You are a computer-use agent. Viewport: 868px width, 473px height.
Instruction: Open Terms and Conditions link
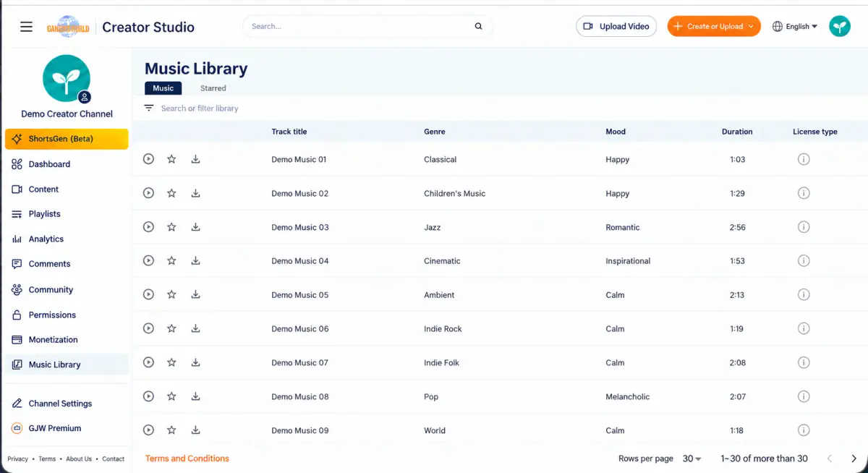click(x=187, y=459)
